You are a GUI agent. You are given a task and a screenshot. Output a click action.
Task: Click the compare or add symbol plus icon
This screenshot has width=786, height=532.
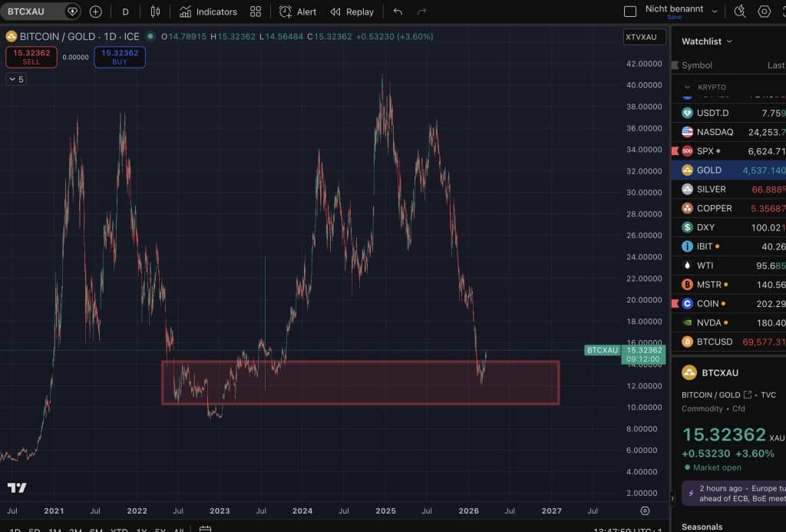point(95,12)
